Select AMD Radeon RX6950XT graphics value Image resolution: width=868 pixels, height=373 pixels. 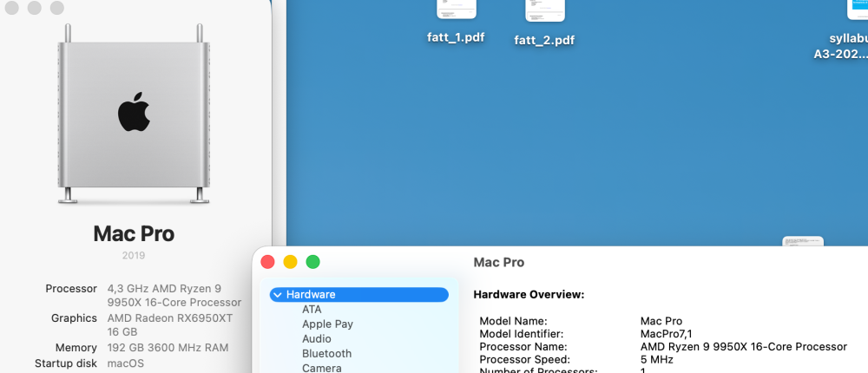tap(170, 324)
